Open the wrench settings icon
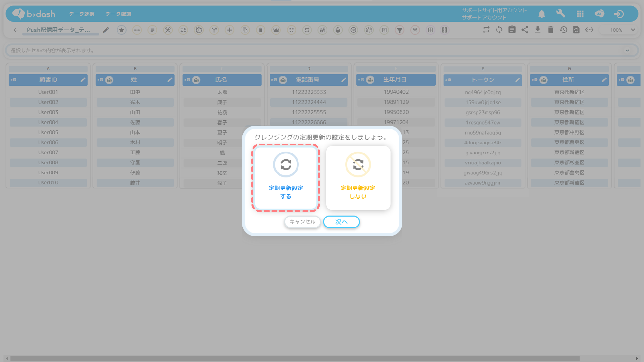This screenshot has height=362, width=644. click(x=561, y=14)
